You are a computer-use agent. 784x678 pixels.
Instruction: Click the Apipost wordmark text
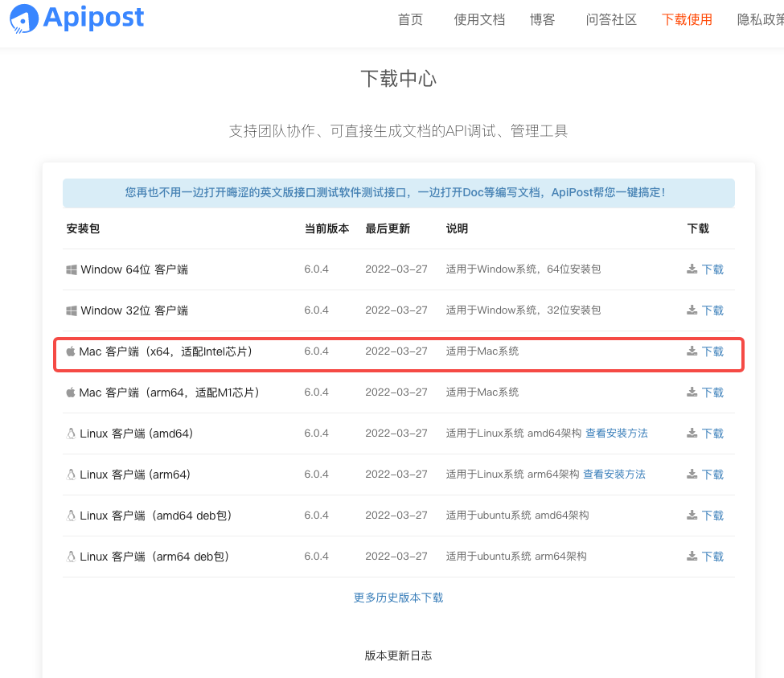click(x=93, y=18)
